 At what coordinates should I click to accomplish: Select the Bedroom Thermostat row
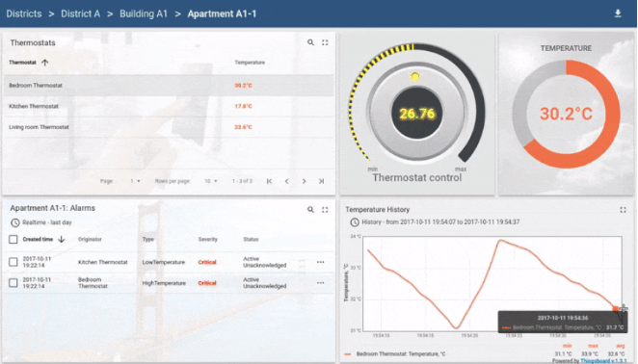(x=169, y=86)
